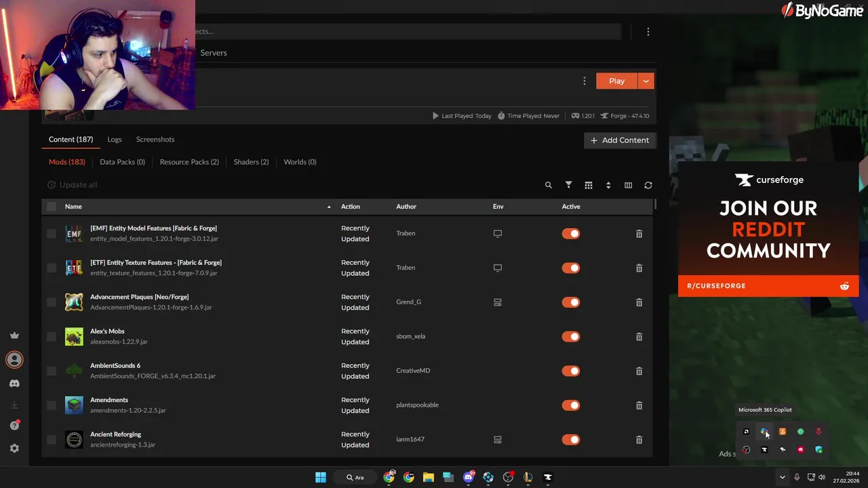Select the Worlds (0) tab

pyautogui.click(x=300, y=162)
